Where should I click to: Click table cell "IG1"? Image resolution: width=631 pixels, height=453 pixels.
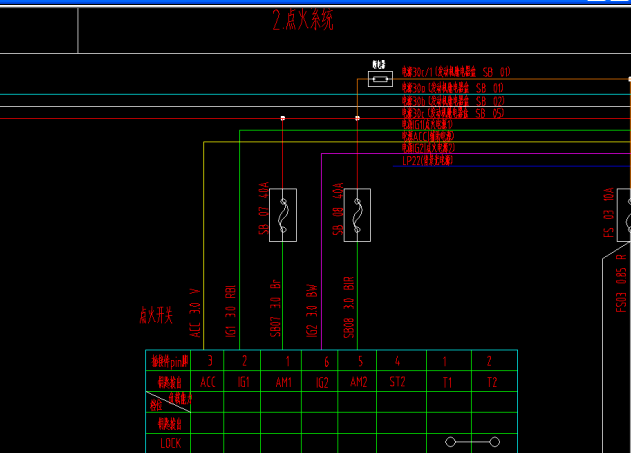[x=242, y=381]
